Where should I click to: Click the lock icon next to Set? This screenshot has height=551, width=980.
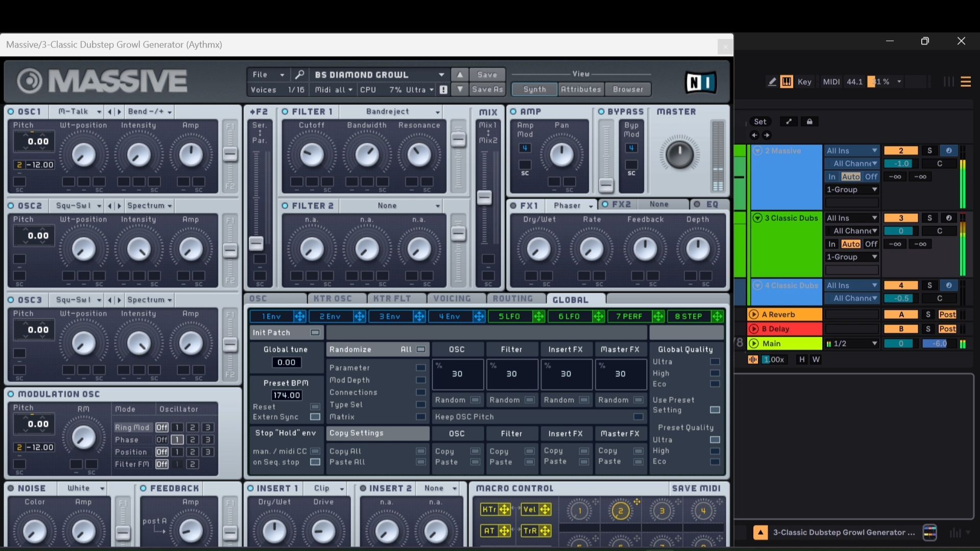(810, 121)
